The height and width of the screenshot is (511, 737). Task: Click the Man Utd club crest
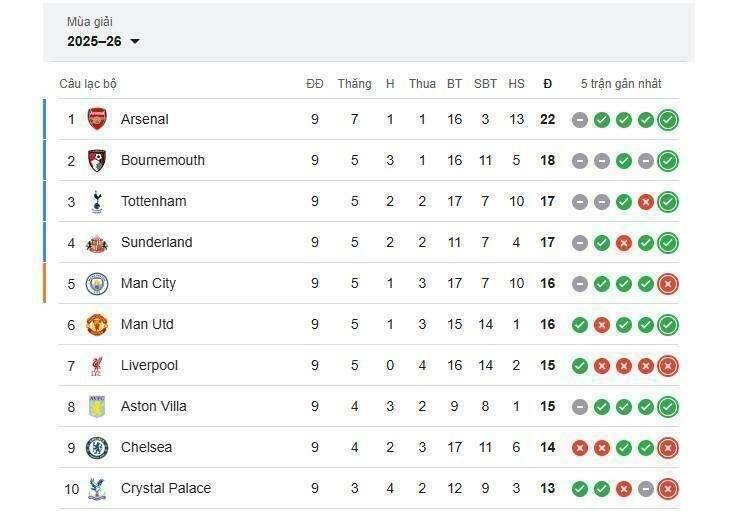coord(97,324)
